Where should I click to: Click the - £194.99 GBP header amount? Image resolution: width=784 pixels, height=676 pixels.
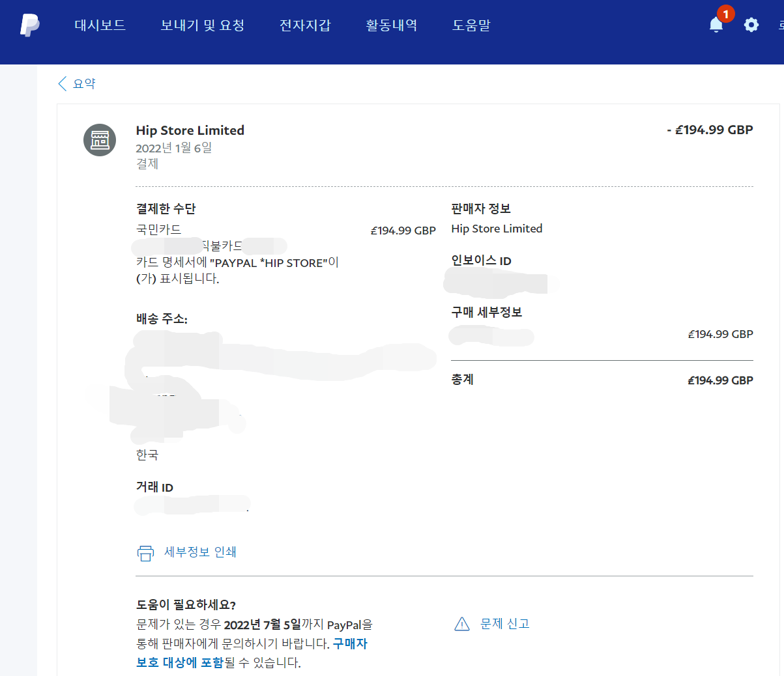click(710, 130)
